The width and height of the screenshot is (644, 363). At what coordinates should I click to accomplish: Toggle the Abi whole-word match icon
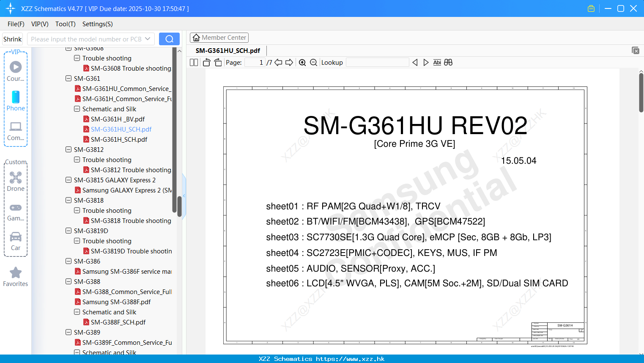click(x=437, y=62)
